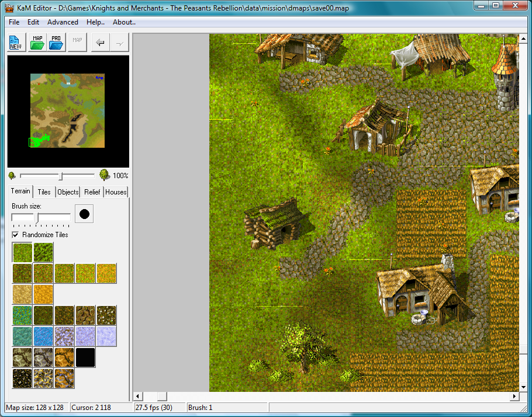Screen dimensions: 532x417
Task: Select the cracked brown dirt terrain swatch
Action: click(x=85, y=315)
